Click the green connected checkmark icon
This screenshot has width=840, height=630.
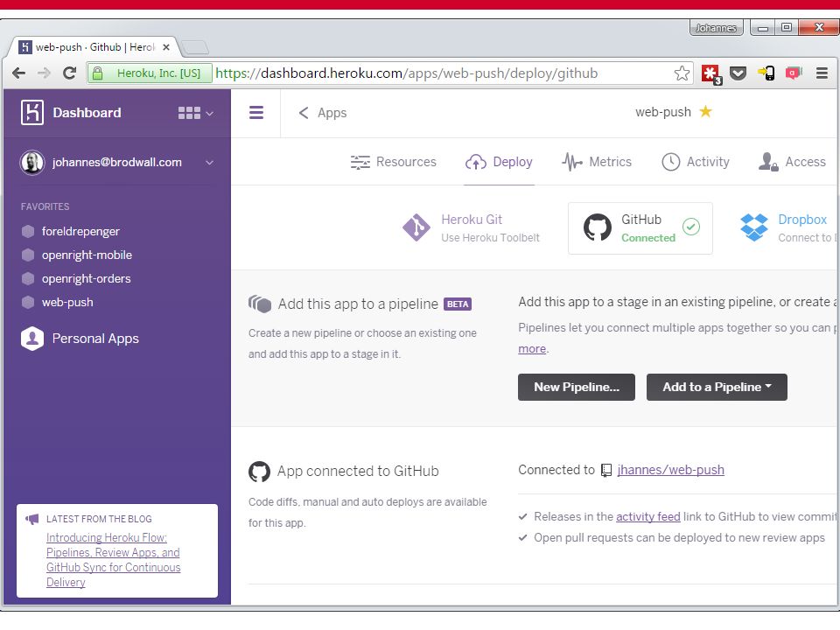(691, 227)
